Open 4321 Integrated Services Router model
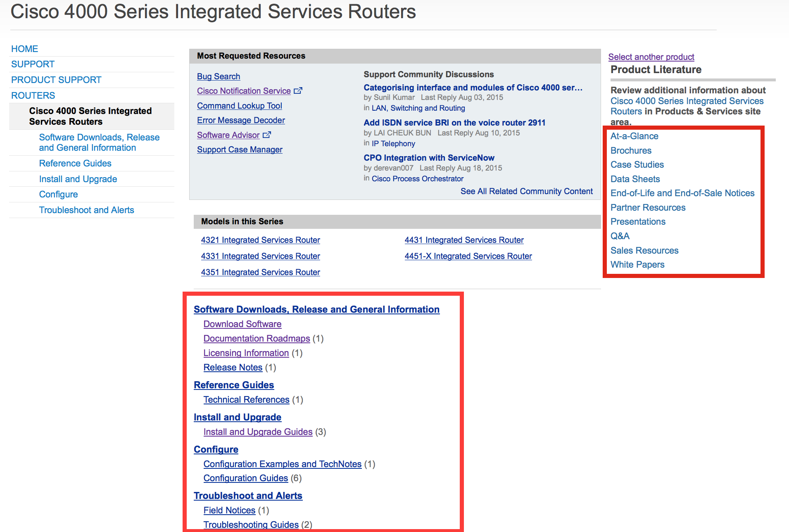Image resolution: width=789 pixels, height=532 pixels. point(260,240)
